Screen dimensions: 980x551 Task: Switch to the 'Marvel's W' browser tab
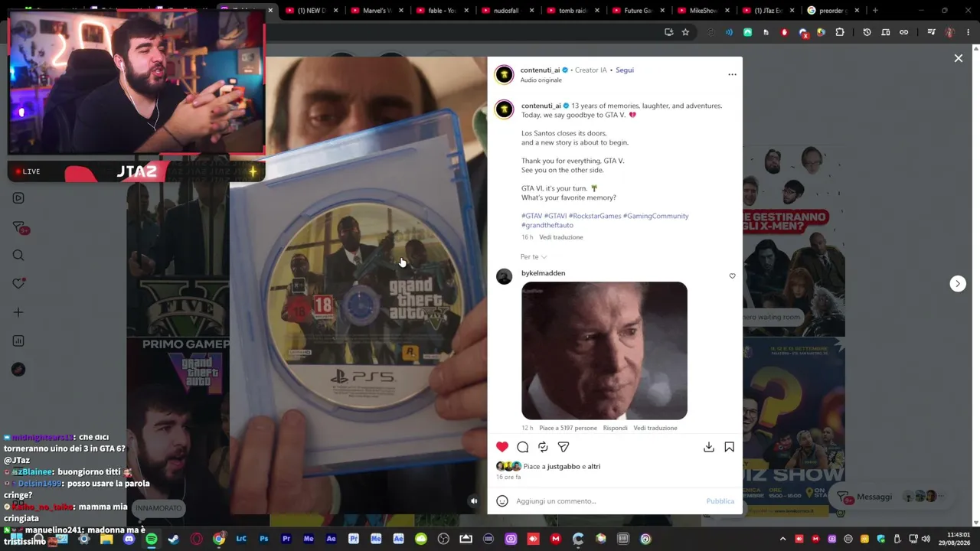(x=376, y=11)
